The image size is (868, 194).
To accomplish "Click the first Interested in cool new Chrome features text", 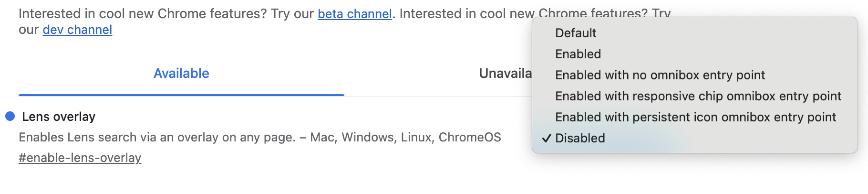I will [x=142, y=14].
